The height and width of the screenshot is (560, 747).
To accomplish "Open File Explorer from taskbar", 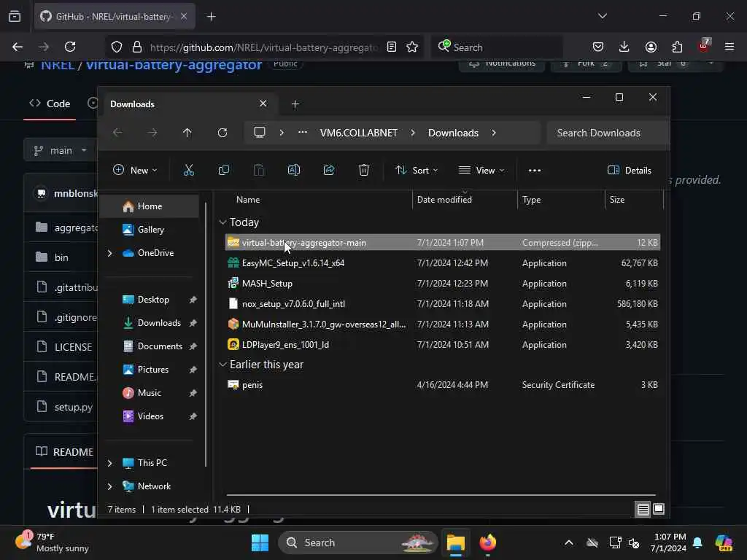I will (455, 542).
